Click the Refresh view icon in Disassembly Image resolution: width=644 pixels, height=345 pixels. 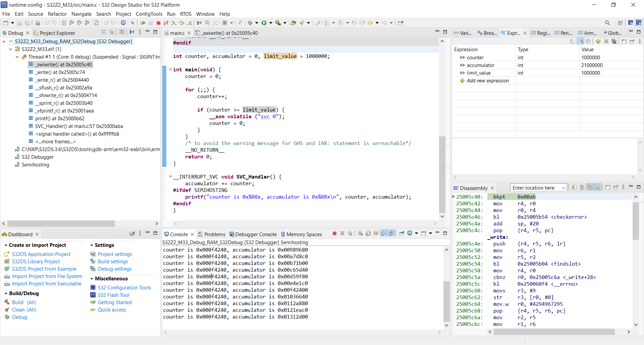(574, 187)
